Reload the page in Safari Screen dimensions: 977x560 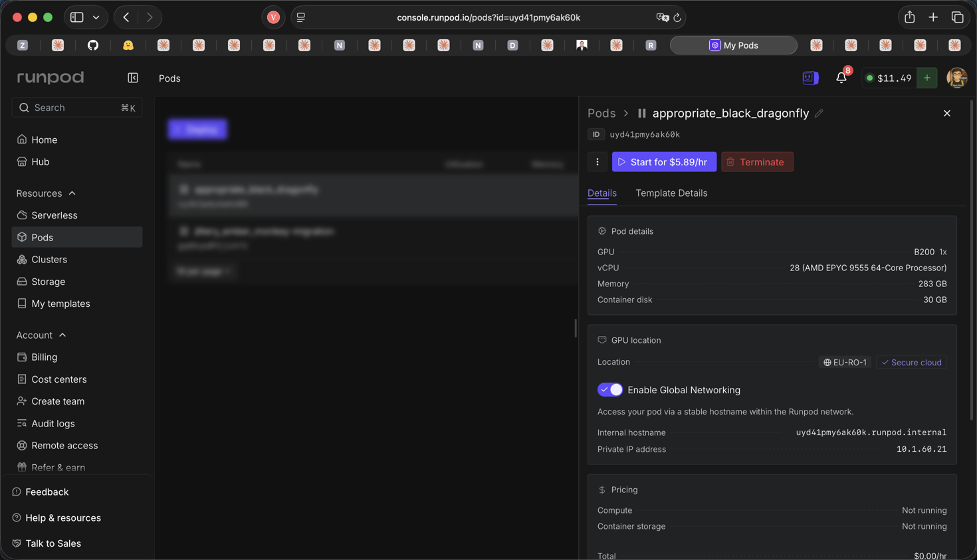tap(677, 18)
